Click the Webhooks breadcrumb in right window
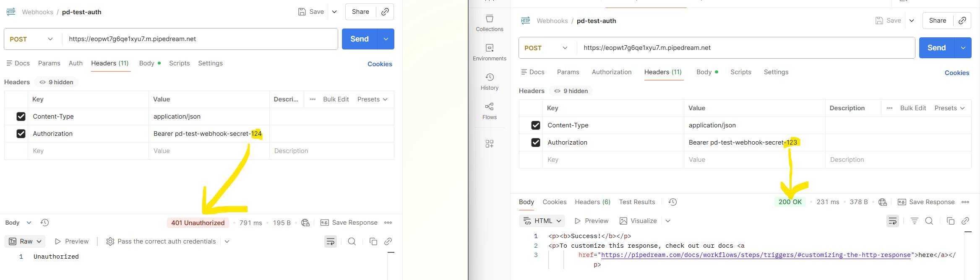The width and height of the screenshot is (980, 280). [x=552, y=21]
